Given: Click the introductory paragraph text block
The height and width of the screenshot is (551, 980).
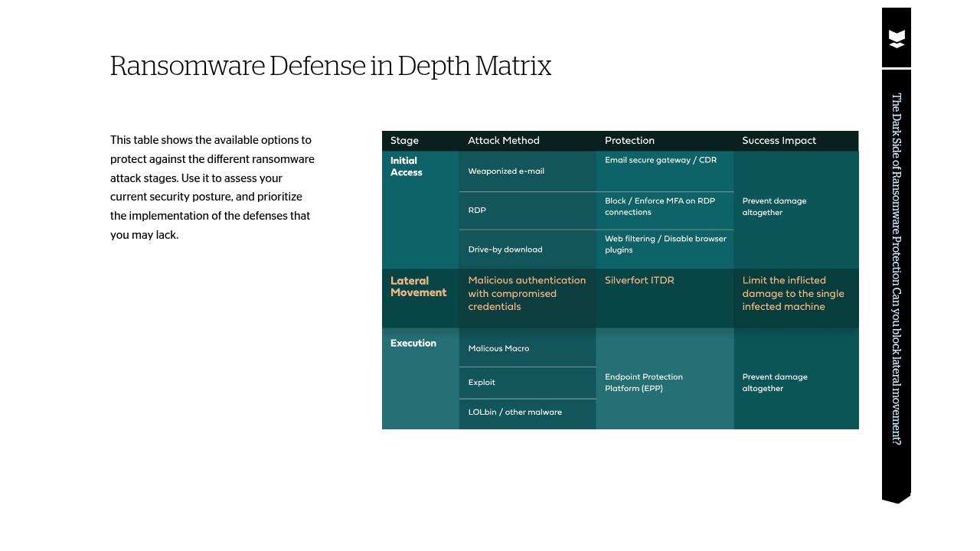Looking at the screenshot, I should (212, 187).
